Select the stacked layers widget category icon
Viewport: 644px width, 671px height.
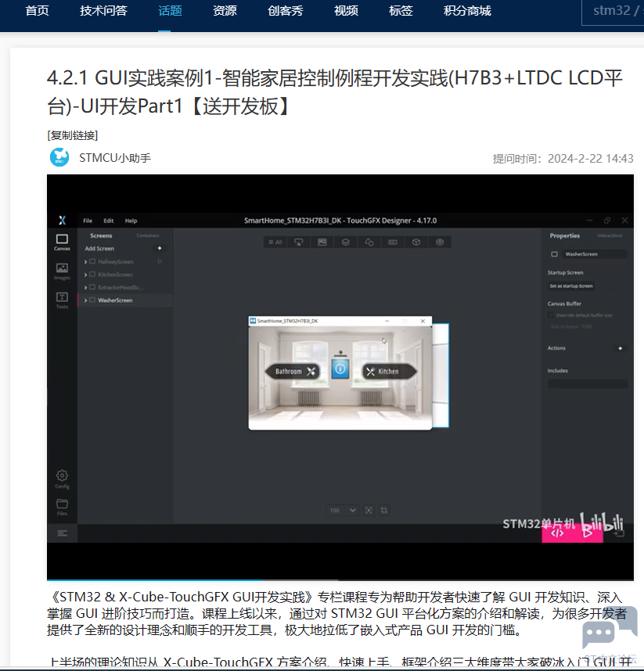(x=440, y=242)
